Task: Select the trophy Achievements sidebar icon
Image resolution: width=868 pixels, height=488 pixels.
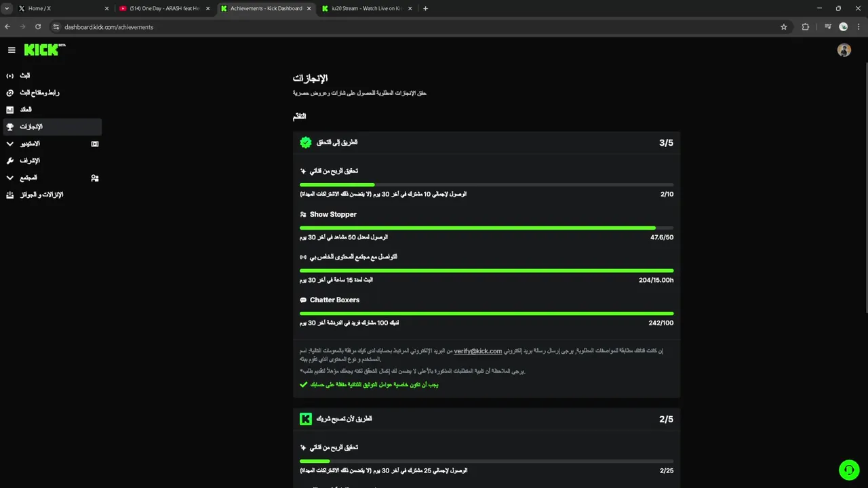Action: (x=9, y=127)
